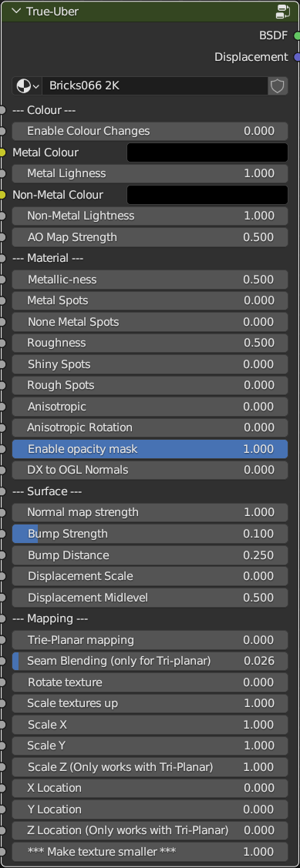
Task: Click the Bricks066 2K name field
Action: coord(155,85)
